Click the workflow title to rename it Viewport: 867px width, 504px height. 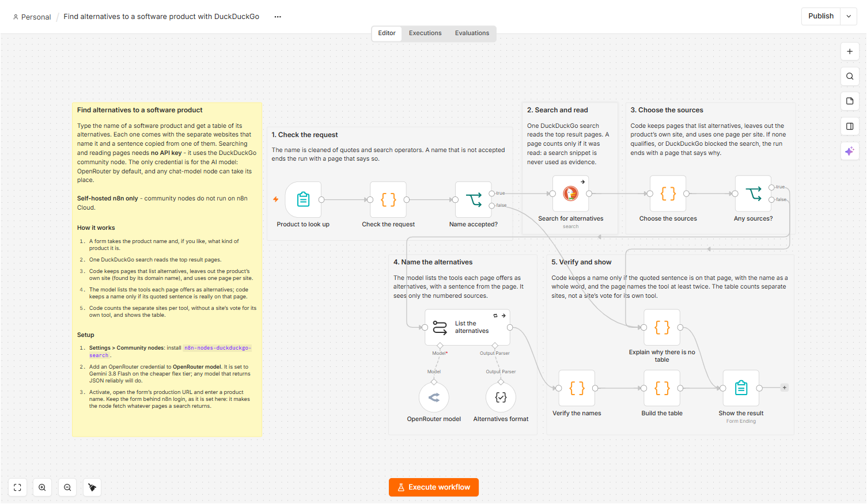[x=161, y=17]
